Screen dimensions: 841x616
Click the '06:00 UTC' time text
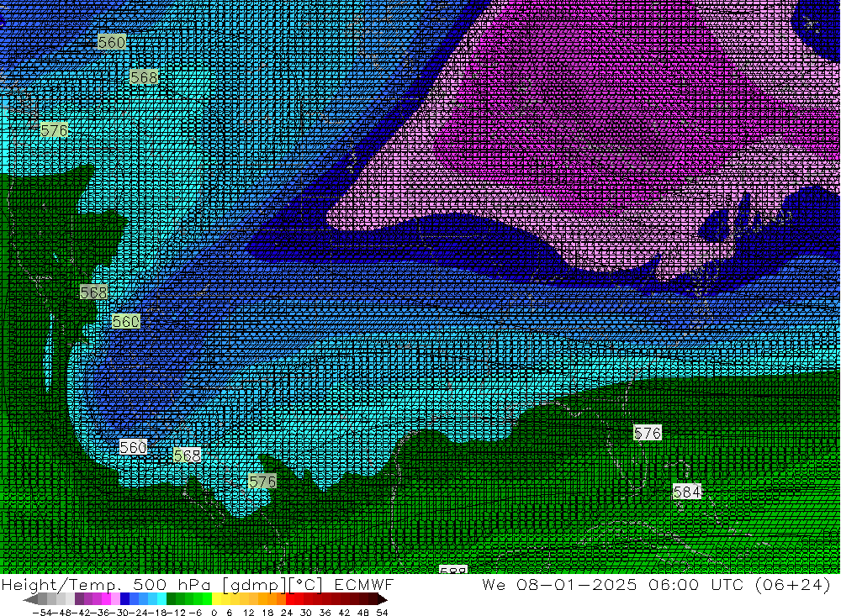point(696,584)
